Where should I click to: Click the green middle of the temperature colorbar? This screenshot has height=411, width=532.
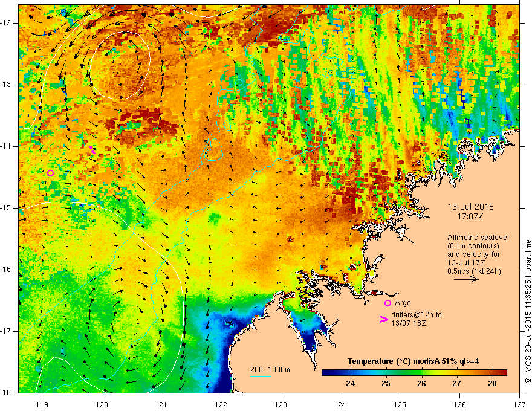point(414,372)
